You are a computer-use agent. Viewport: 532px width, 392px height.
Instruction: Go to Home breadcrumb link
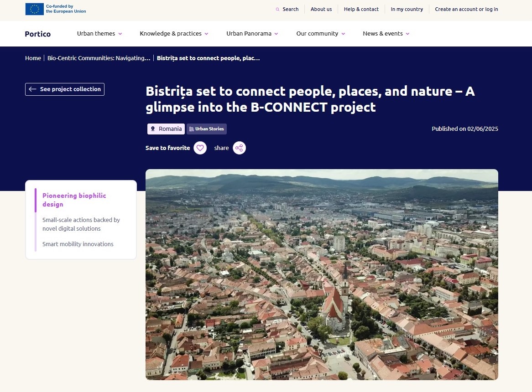coord(33,58)
